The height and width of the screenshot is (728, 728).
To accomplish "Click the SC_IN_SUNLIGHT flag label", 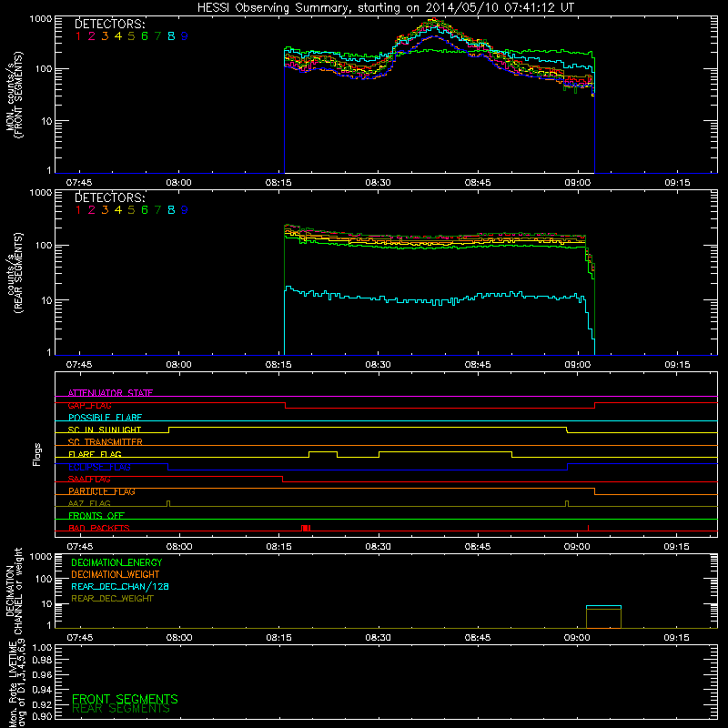I will coord(105,430).
